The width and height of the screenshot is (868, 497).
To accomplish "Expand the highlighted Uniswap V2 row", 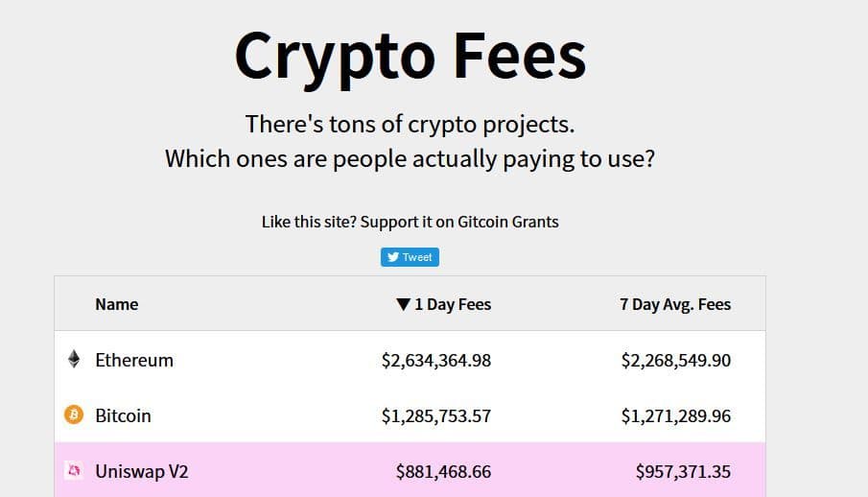I will (x=141, y=471).
